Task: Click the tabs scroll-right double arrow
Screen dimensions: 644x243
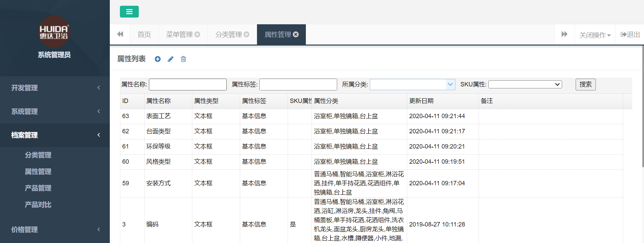Action: tap(565, 34)
